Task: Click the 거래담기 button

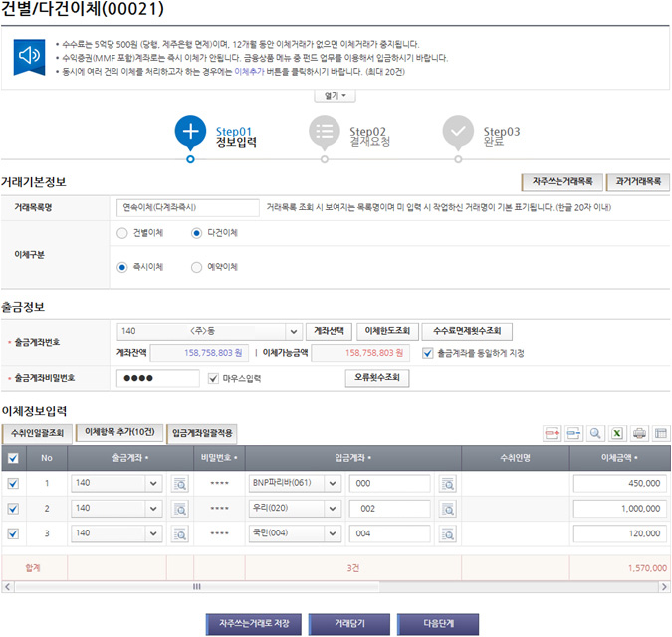Action: click(349, 624)
